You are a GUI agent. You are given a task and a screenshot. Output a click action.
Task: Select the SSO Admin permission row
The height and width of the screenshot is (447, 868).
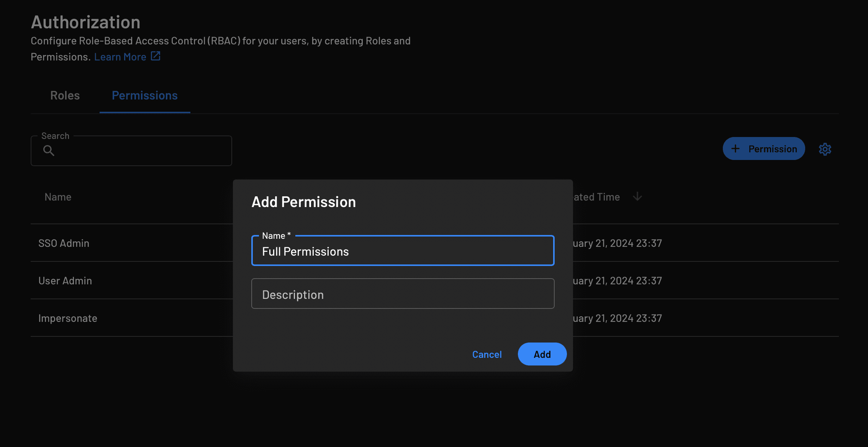64,243
